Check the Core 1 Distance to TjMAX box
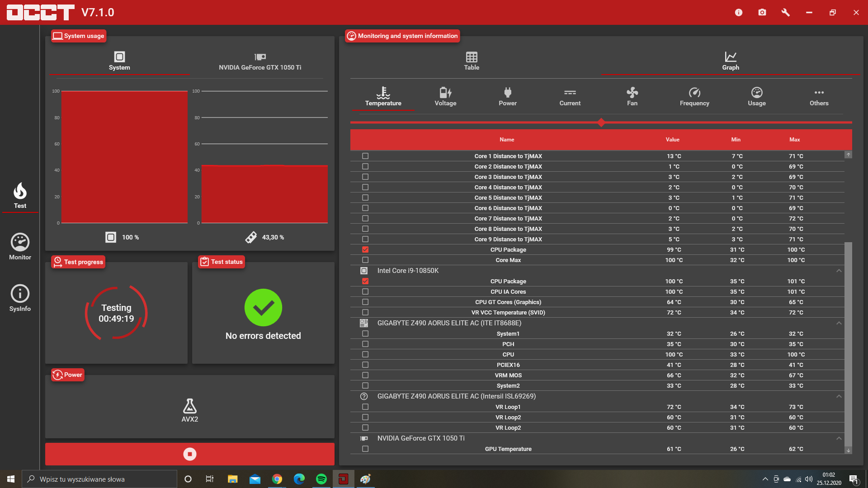Screen dimensions: 868x488 point(365,156)
